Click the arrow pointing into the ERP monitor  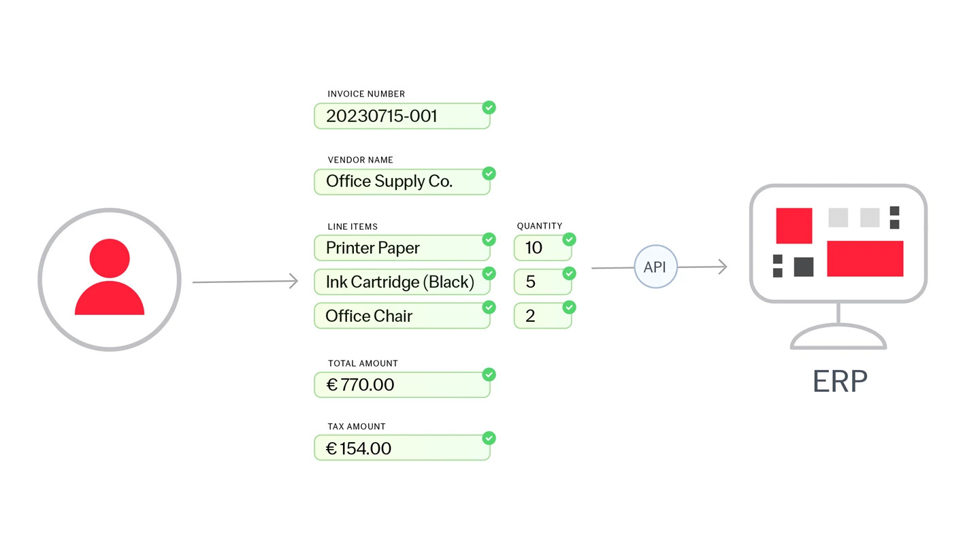(702, 267)
